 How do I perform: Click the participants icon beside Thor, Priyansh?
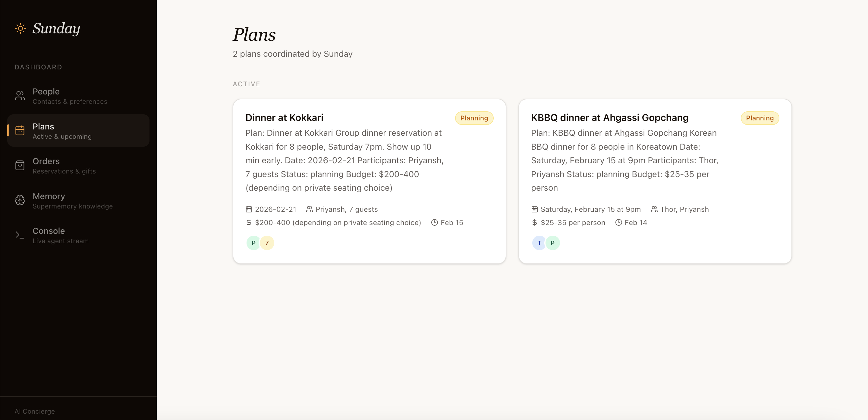(x=654, y=209)
